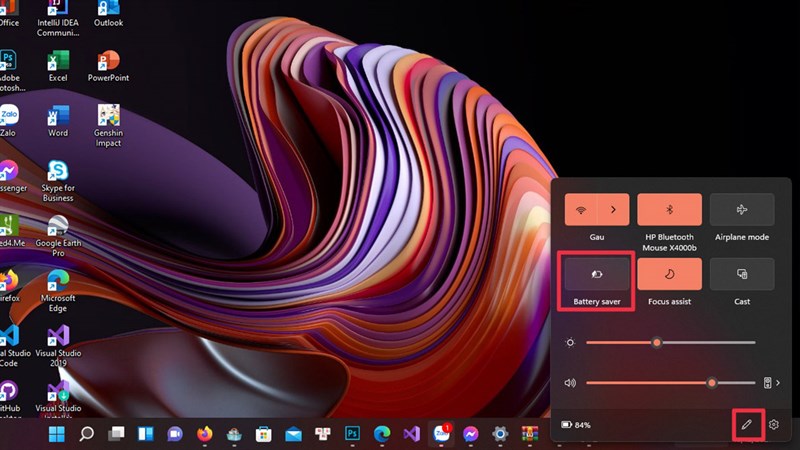This screenshot has height=450, width=800.
Task: Select Google Earth Pro desktop icon
Action: click(x=58, y=236)
